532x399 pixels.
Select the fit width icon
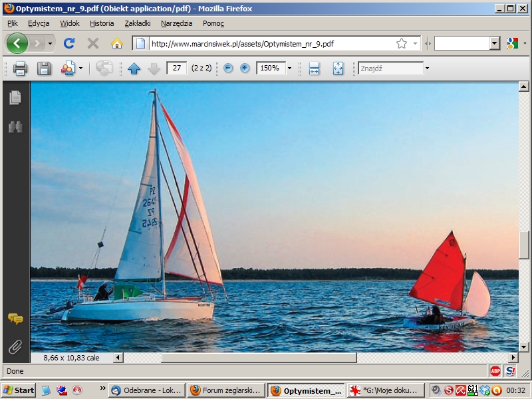(x=315, y=68)
